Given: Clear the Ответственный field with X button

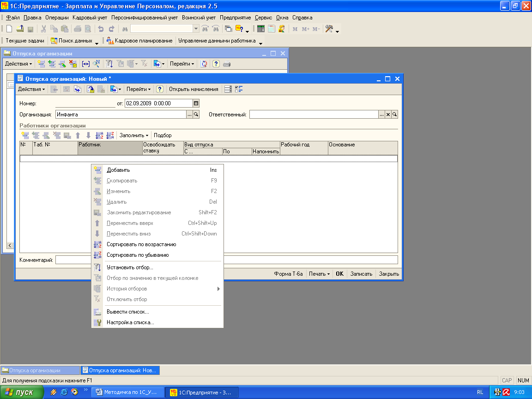Looking at the screenshot, I should (x=388, y=115).
